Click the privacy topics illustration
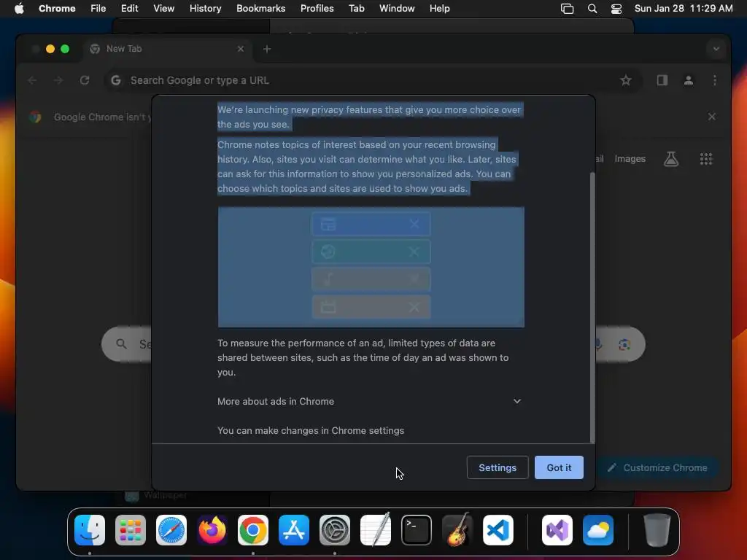747x560 pixels. coord(371,267)
